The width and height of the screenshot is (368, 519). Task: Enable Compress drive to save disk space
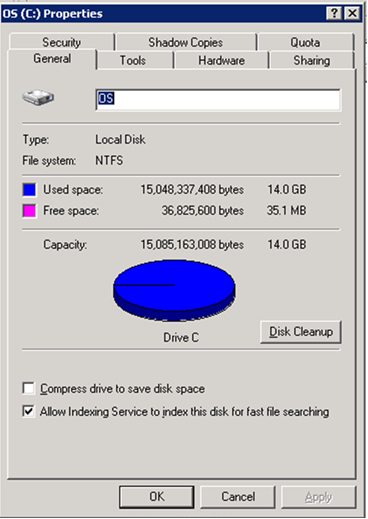point(28,388)
